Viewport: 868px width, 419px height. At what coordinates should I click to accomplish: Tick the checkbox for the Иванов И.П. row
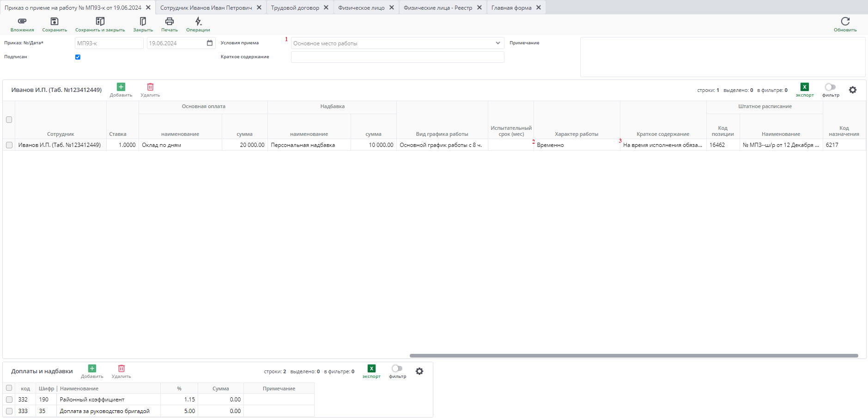tap(9, 145)
